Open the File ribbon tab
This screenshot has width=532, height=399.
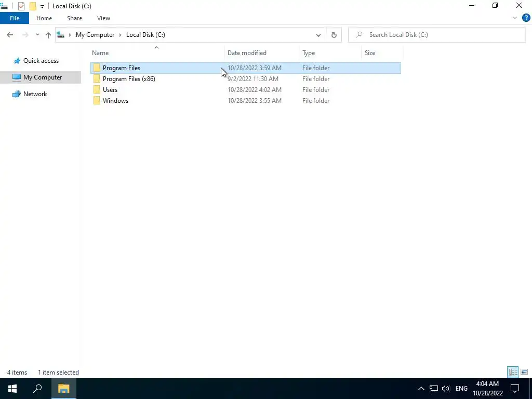pos(15,18)
